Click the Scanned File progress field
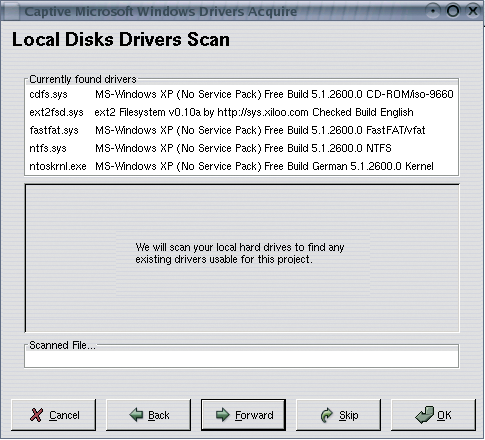 [241, 359]
